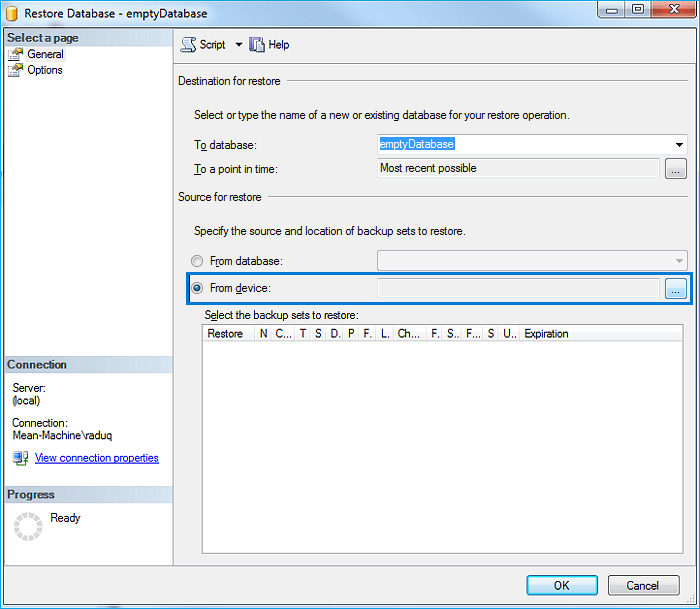The height and width of the screenshot is (609, 700).
Task: Click the From device browse button
Action: (675, 288)
